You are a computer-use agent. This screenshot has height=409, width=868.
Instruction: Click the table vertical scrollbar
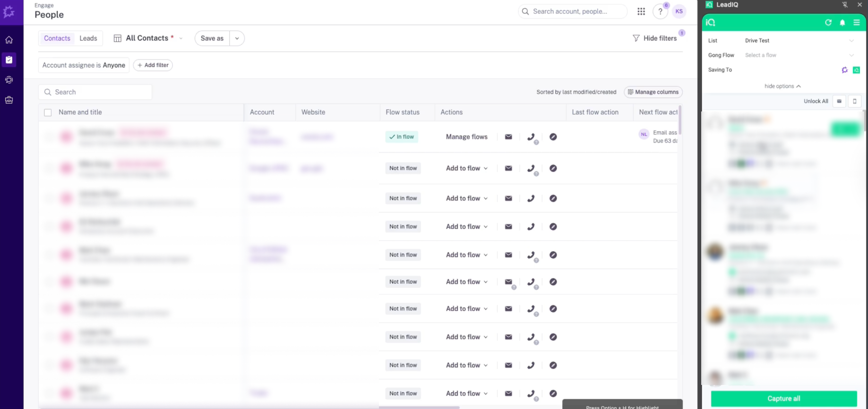point(680,120)
